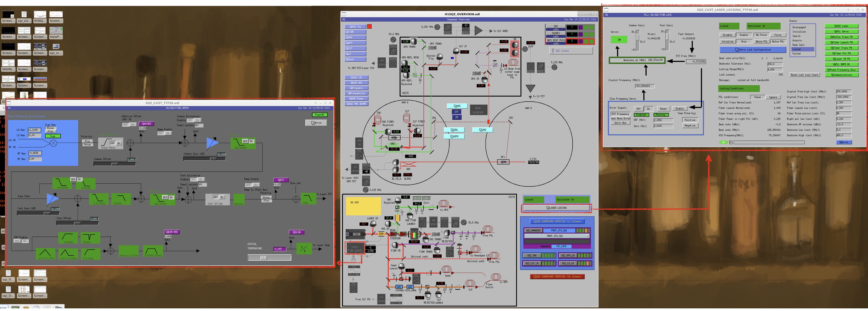Click the OPO IR photodiode icon
This screenshot has width=868, height=311.
tap(484, 80)
